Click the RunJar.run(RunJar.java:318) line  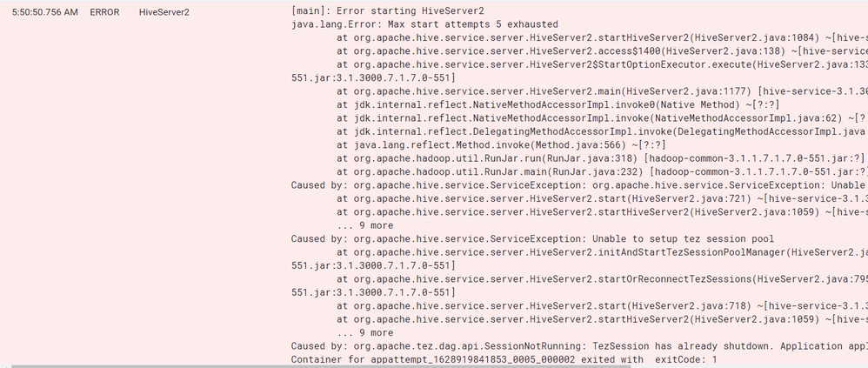[x=602, y=158]
